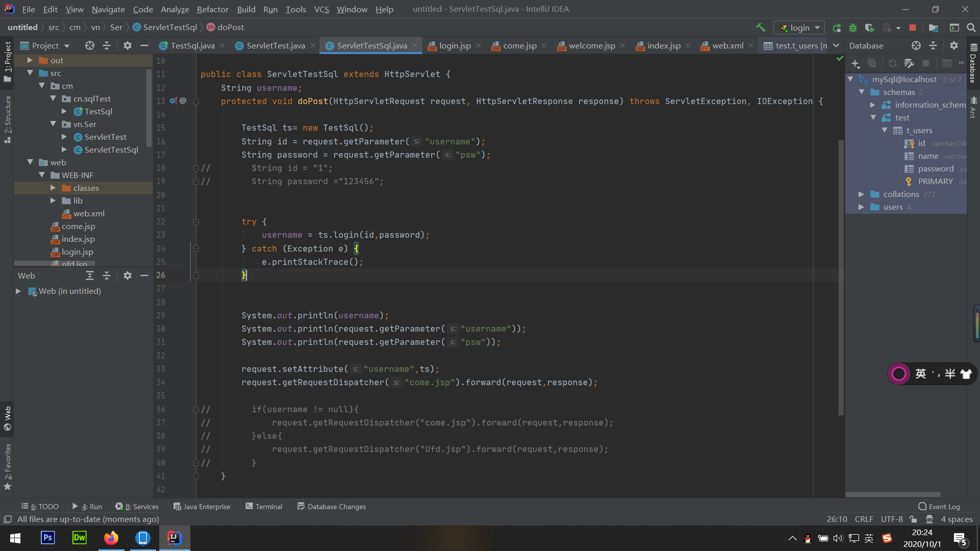Open the Terminal tool window
Screen dimensions: 980x551
pyautogui.click(x=264, y=507)
